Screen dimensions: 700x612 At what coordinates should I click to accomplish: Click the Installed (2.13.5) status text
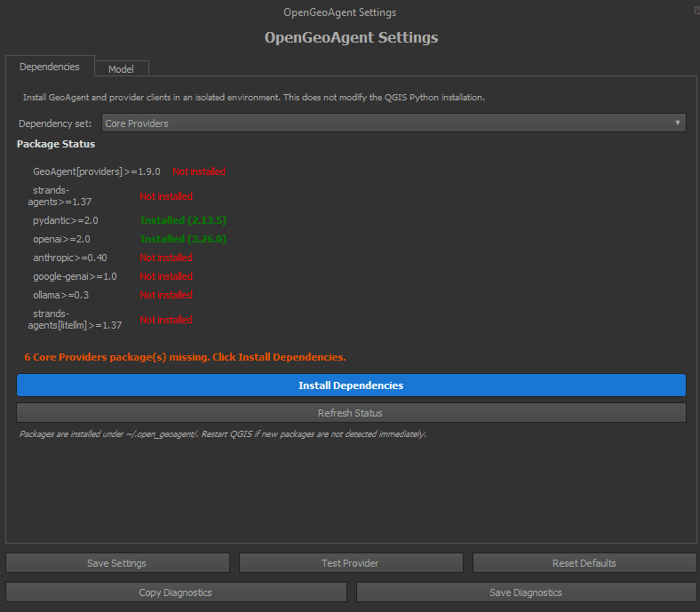click(184, 220)
